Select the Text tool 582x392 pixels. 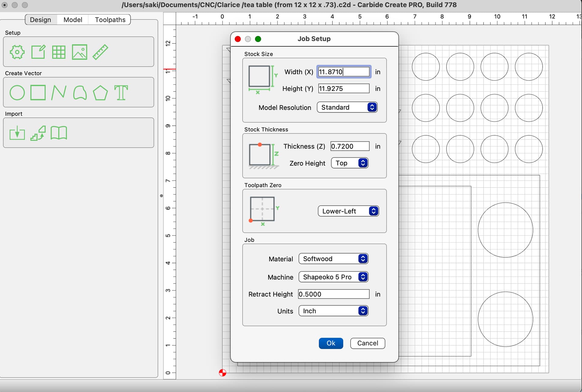121,93
